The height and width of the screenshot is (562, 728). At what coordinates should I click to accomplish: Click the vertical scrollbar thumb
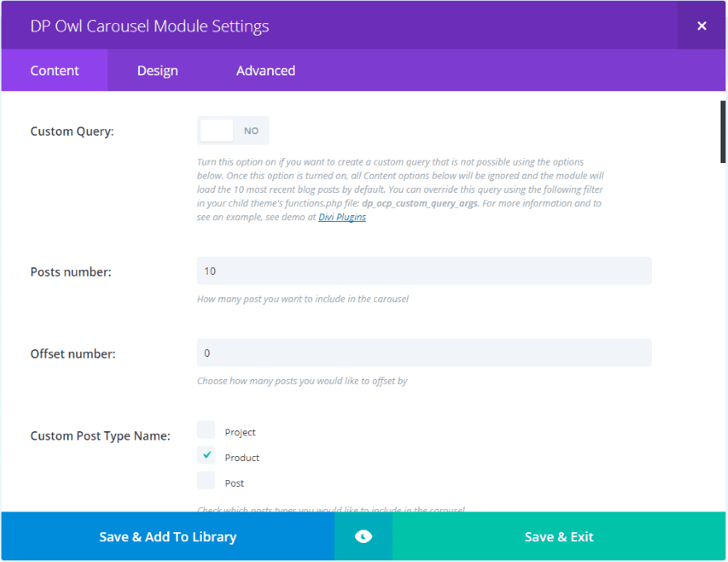723,131
